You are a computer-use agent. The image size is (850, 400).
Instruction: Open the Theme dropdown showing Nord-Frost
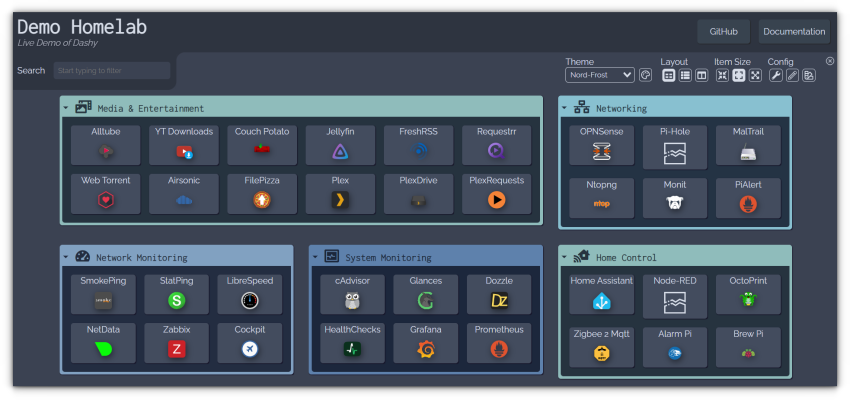[599, 75]
